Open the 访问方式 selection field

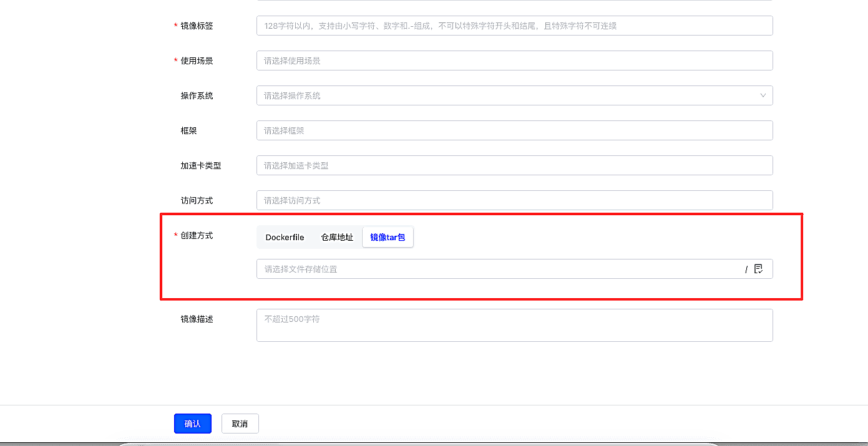pyautogui.click(x=514, y=200)
